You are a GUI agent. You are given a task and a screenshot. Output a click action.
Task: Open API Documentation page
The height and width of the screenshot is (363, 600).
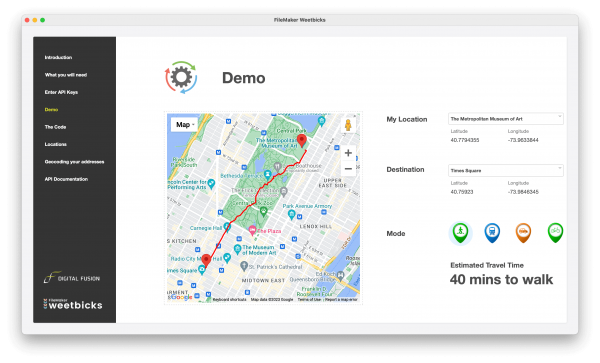(66, 179)
